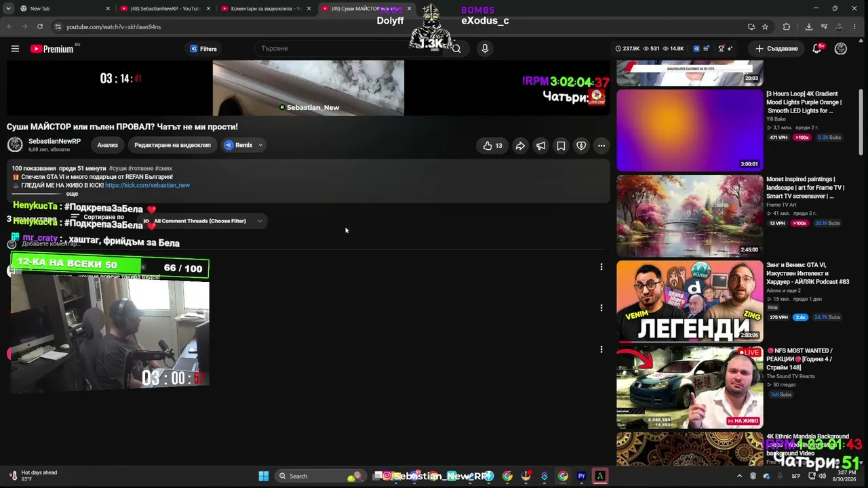Go to YouTube Premium home logo
The width and height of the screenshot is (868, 488).
pos(52,49)
